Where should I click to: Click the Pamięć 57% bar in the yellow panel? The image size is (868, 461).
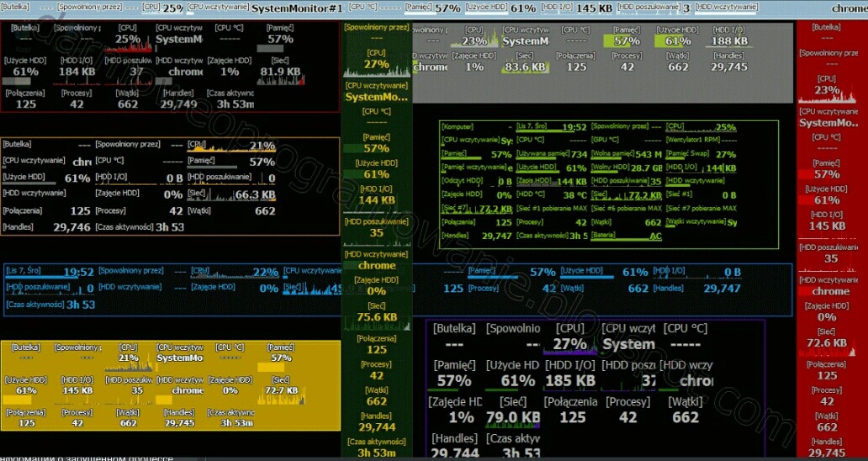coord(281,358)
